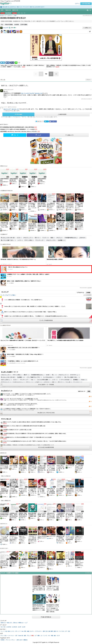Click the search magnifier icon
The width and height of the screenshot is (92, 644).
(88, 10)
